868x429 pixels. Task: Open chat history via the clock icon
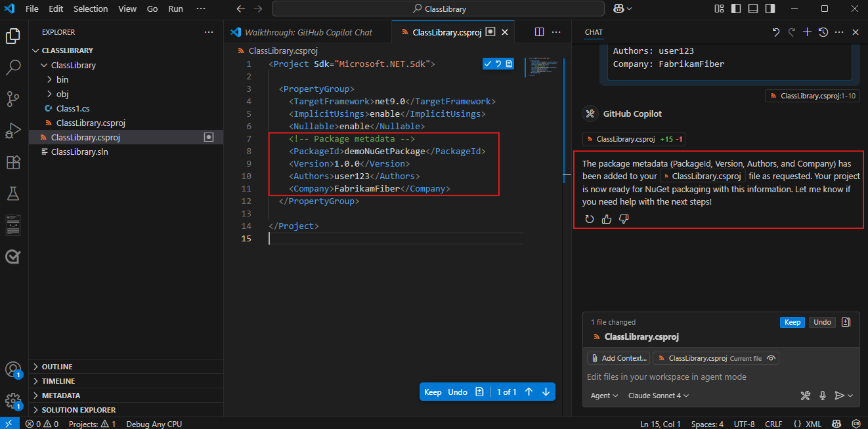(x=823, y=31)
